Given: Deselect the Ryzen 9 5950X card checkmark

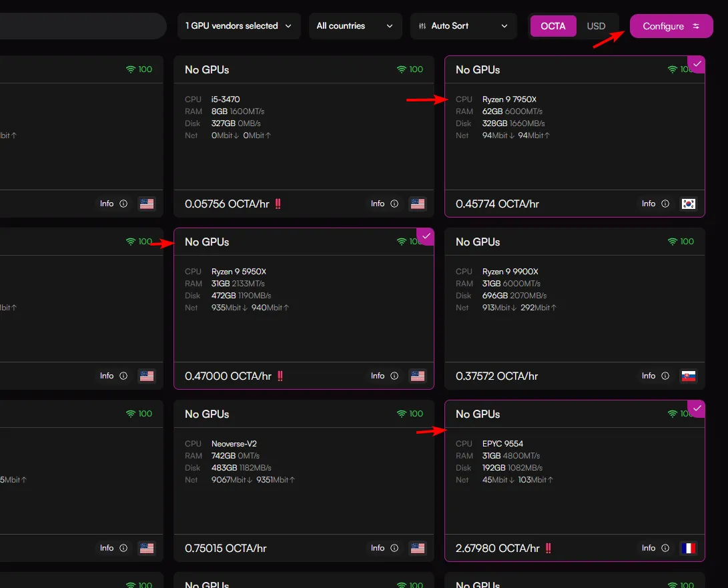Looking at the screenshot, I should click(x=426, y=236).
